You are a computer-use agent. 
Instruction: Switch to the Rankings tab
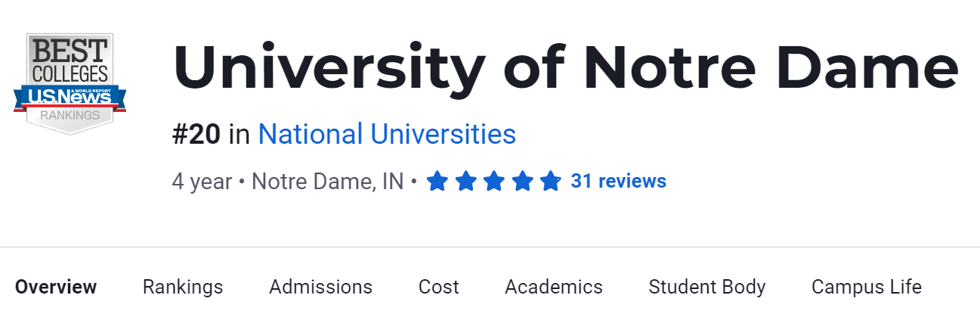click(x=183, y=288)
